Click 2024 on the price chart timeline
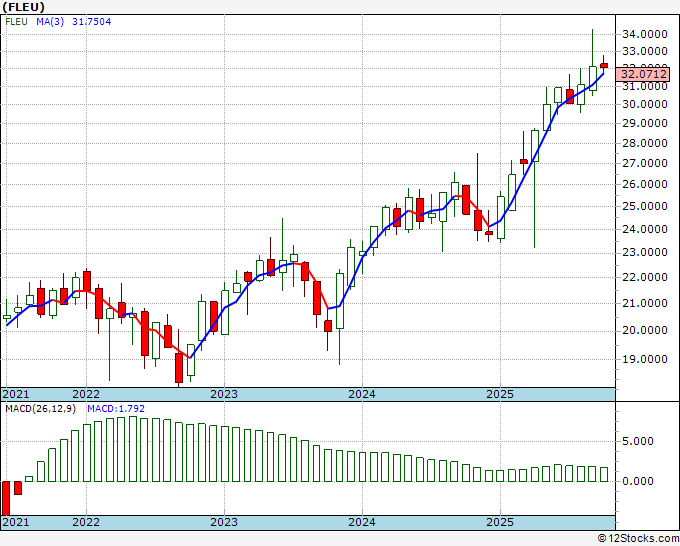The width and height of the screenshot is (680, 546). pos(362,394)
